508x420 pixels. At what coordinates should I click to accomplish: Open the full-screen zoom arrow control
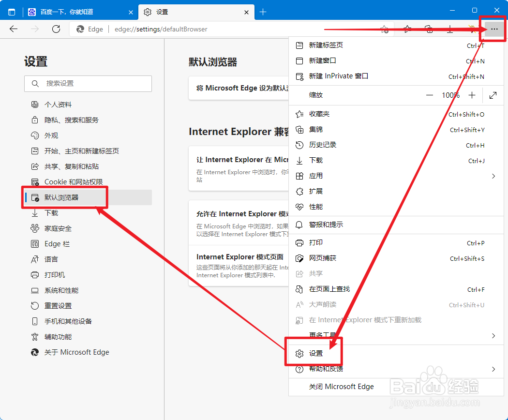[493, 95]
